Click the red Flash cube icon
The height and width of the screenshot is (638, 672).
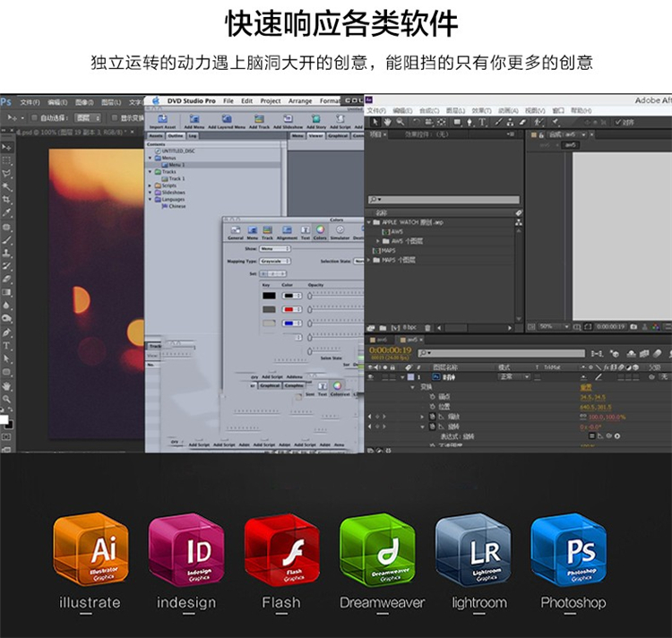(281, 549)
